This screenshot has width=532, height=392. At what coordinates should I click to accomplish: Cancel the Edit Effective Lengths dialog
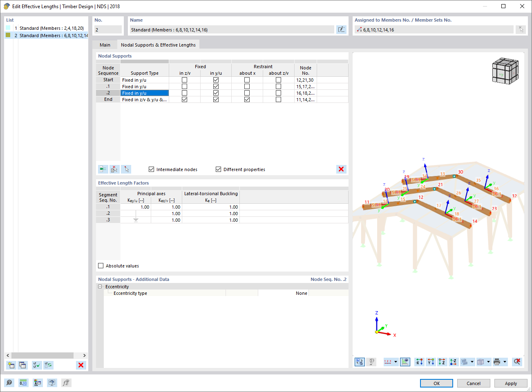pos(473,383)
